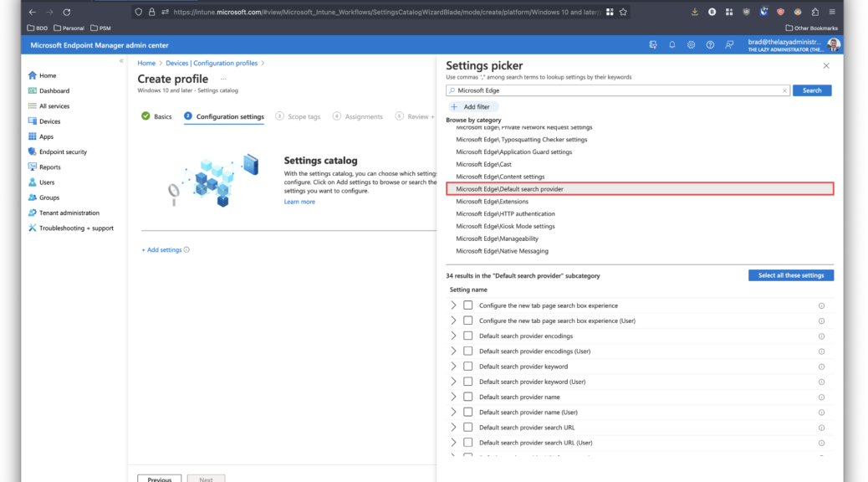
Task: Check Default search provider keyword (User)
Action: [467, 382]
